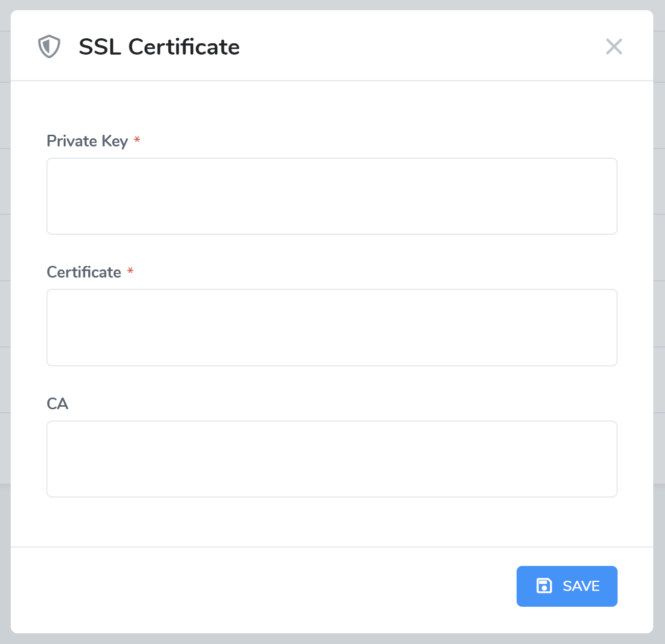Focus the Private Key text area
The image size is (665, 644).
click(x=331, y=196)
